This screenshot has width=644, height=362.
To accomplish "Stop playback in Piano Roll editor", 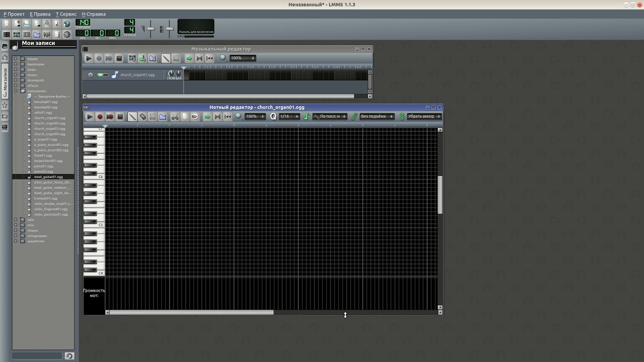I will pos(120,117).
